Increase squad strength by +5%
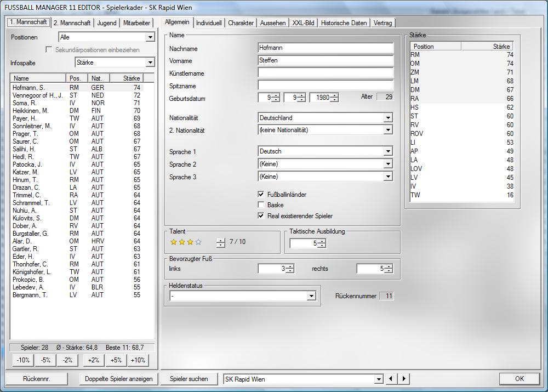548x392 pixels. [x=116, y=360]
